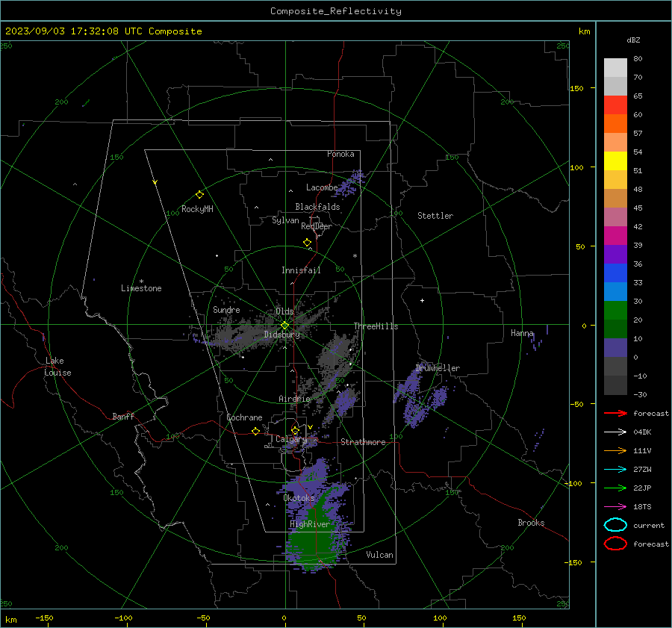
Task: Click the white 04DK arrow in legend
Action: coord(615,432)
